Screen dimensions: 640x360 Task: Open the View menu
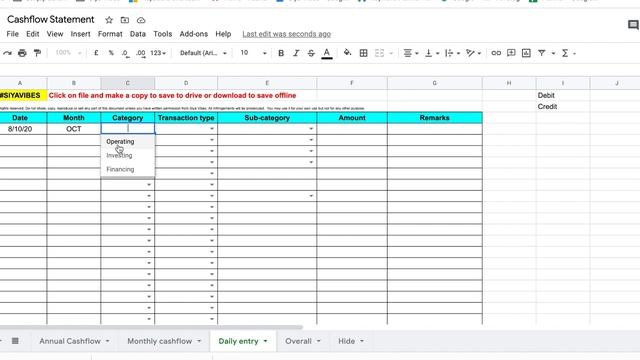pyautogui.click(x=55, y=34)
